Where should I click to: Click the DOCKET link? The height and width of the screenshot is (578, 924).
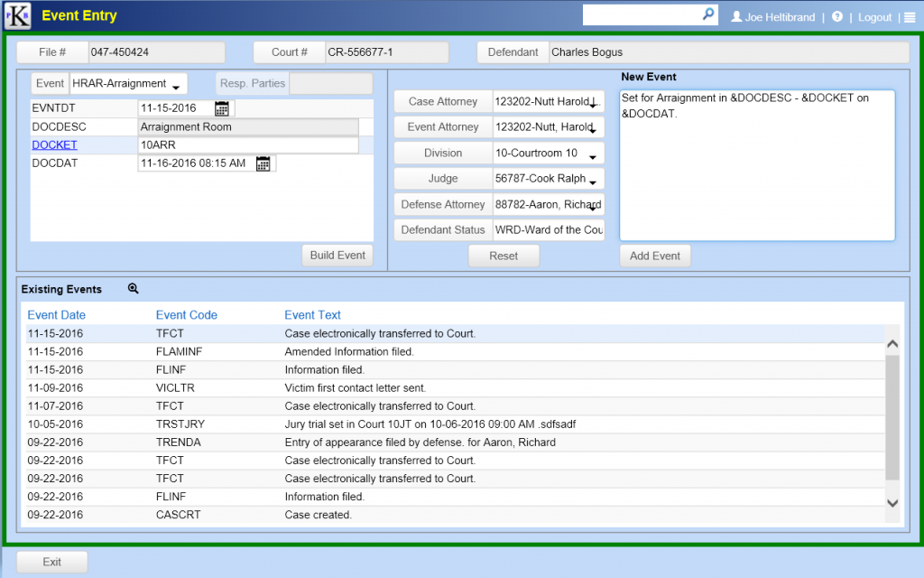point(54,145)
